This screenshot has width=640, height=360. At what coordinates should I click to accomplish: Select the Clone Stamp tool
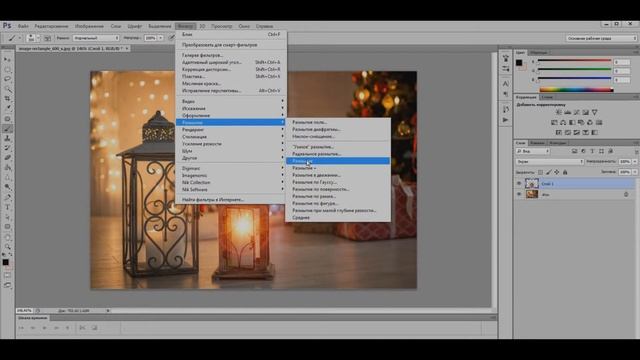pyautogui.click(x=7, y=138)
